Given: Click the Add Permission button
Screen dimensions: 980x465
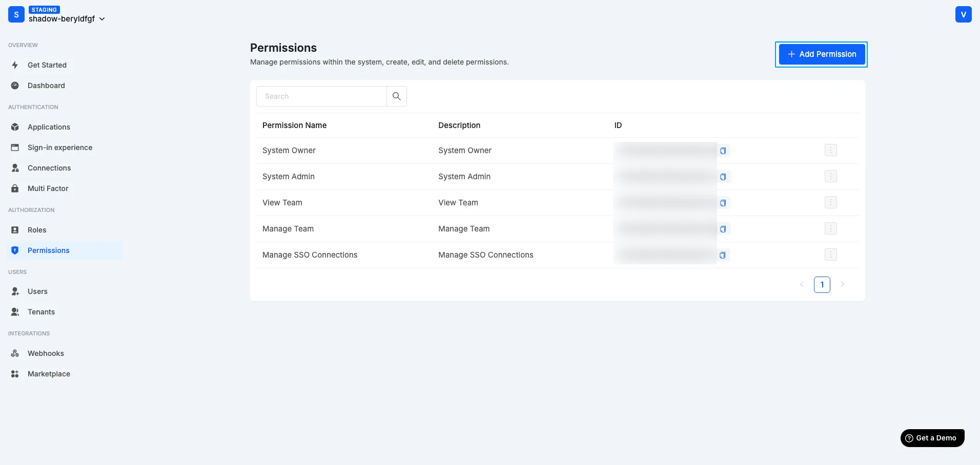Looking at the screenshot, I should tap(821, 54).
